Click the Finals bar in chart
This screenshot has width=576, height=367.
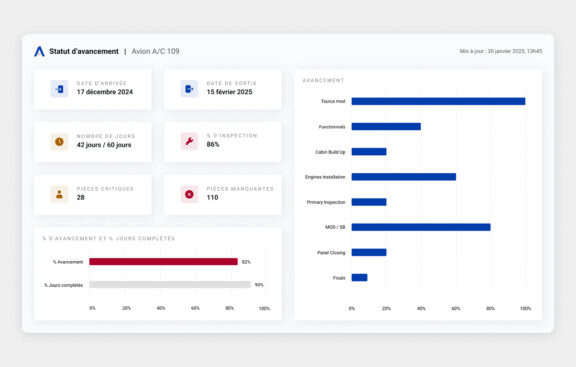pyautogui.click(x=359, y=277)
